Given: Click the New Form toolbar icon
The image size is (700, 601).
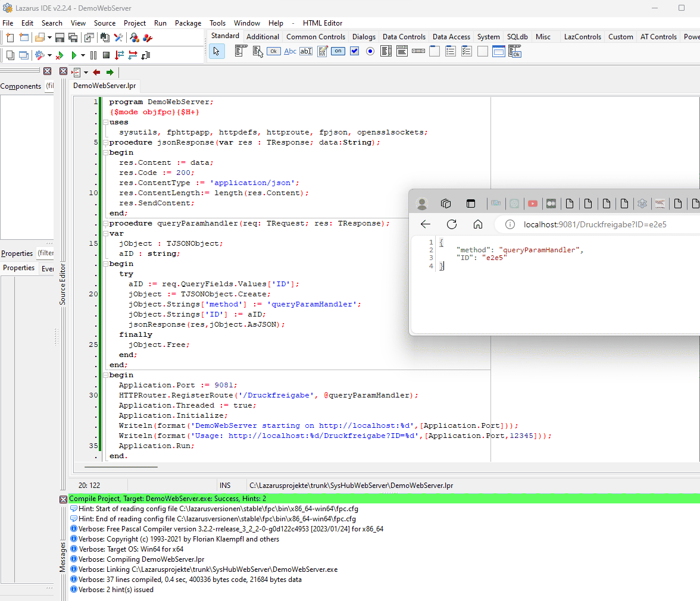Looking at the screenshot, I should click(24, 38).
